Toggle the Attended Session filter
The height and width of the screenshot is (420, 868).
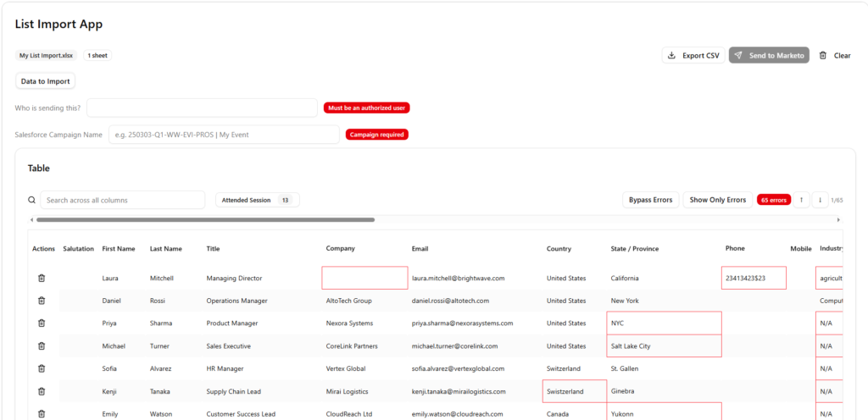coord(257,200)
